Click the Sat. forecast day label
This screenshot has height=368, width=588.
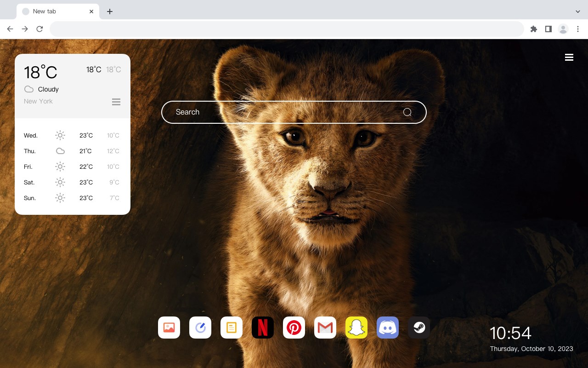pos(29,182)
